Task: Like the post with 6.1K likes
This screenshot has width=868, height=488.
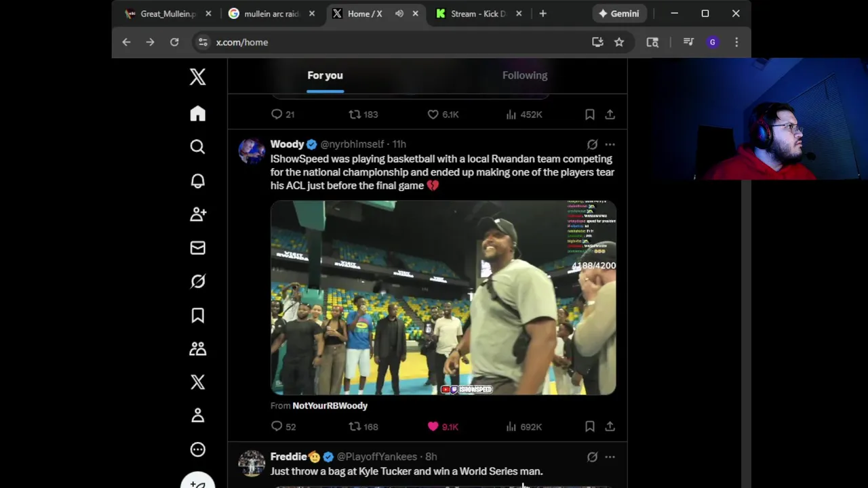Action: click(x=443, y=115)
